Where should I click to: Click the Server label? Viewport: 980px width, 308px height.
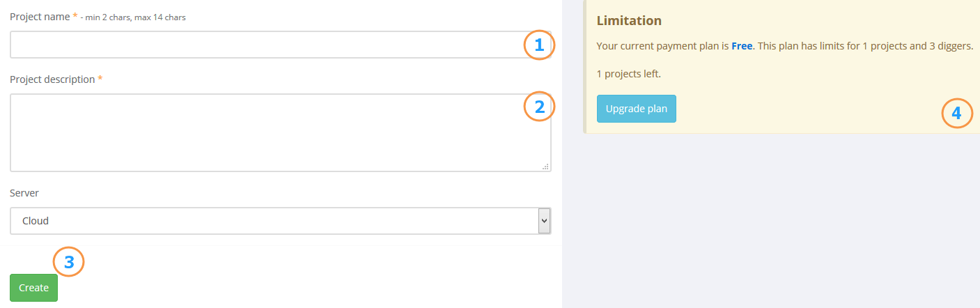(24, 192)
